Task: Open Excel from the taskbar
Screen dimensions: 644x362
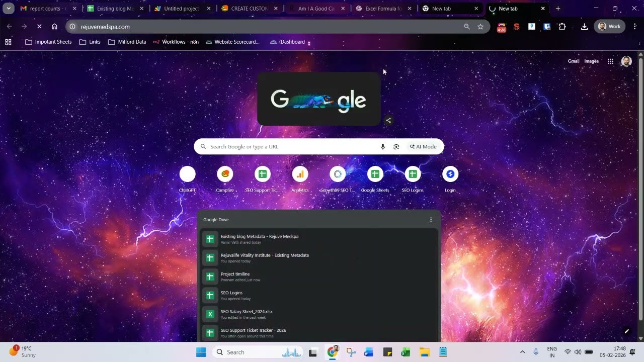Action: pyautogui.click(x=406, y=352)
